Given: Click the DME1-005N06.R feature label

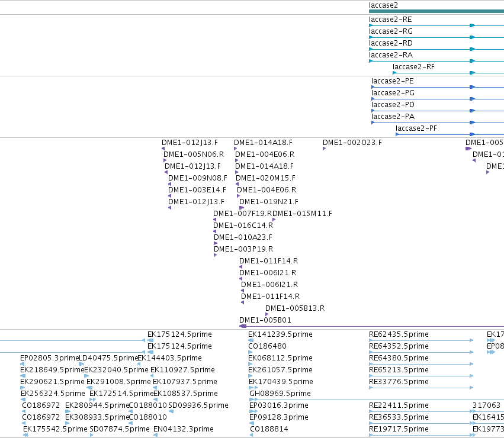Looking at the screenshot, I should tap(194, 154).
